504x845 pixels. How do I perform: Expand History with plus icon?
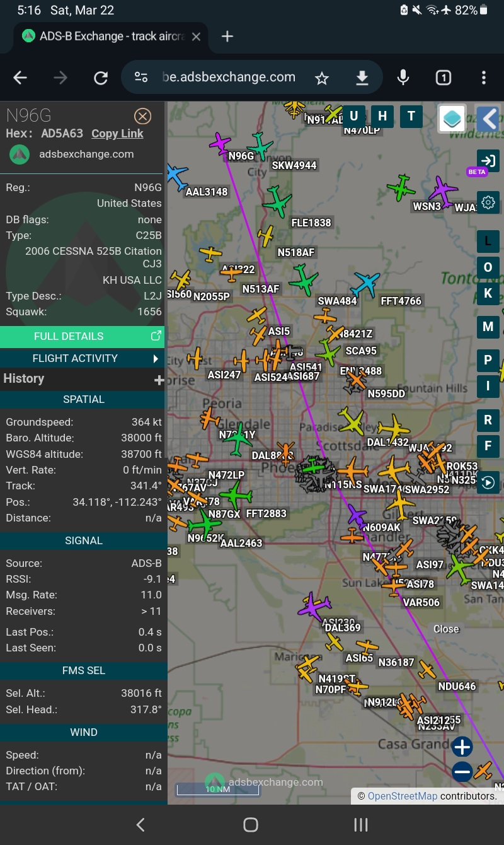pyautogui.click(x=159, y=380)
